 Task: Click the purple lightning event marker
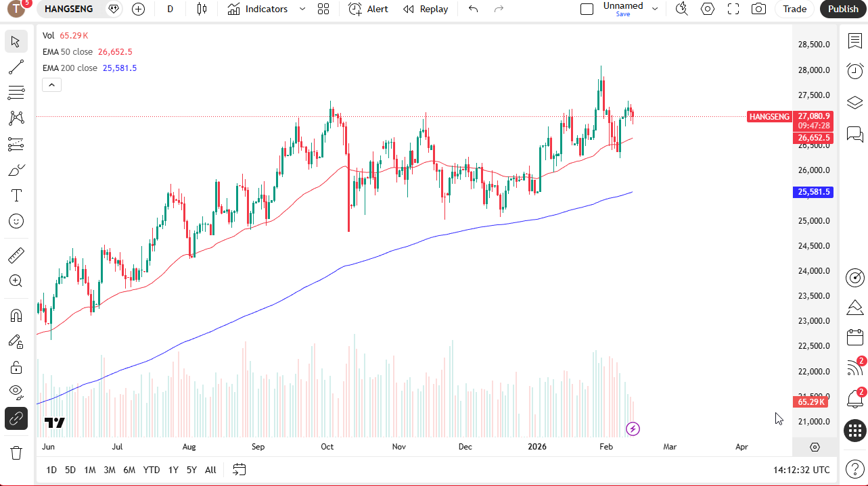pyautogui.click(x=633, y=429)
